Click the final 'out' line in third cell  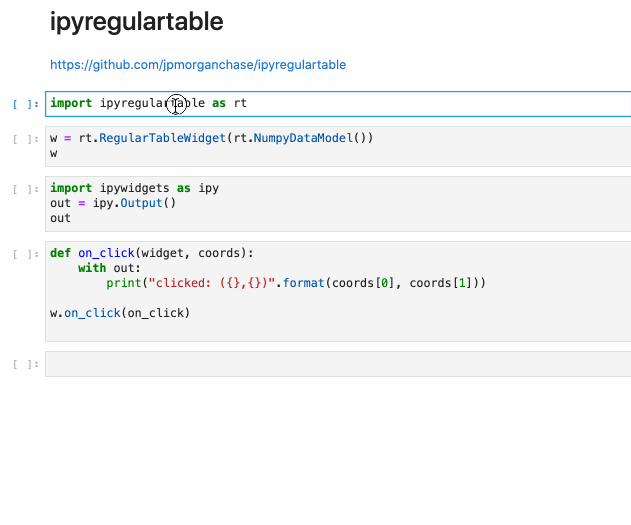[61, 218]
